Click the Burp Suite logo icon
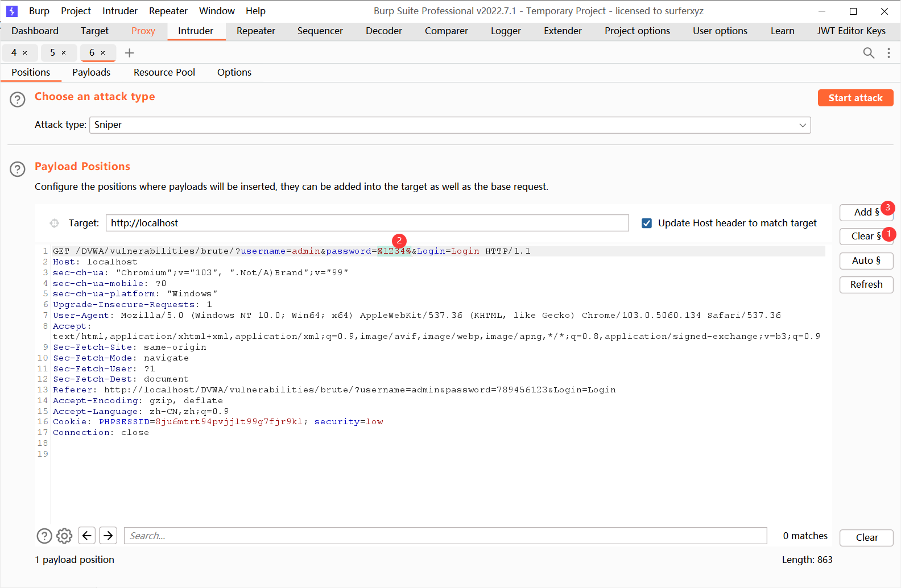 pos(12,11)
